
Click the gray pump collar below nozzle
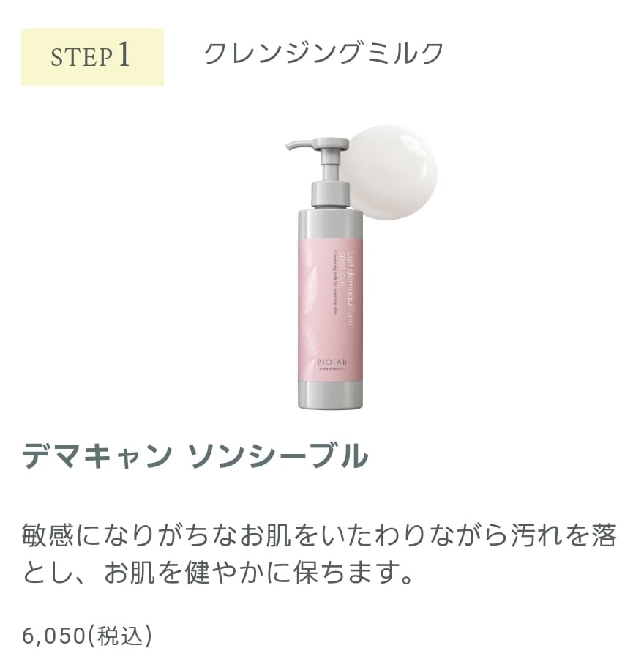pyautogui.click(x=331, y=194)
